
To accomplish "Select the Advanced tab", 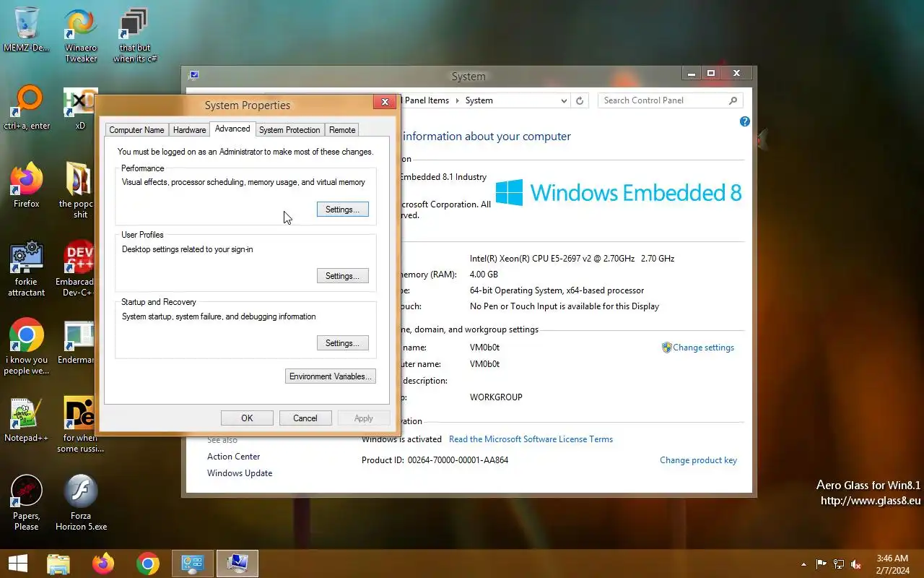I will pos(232,129).
